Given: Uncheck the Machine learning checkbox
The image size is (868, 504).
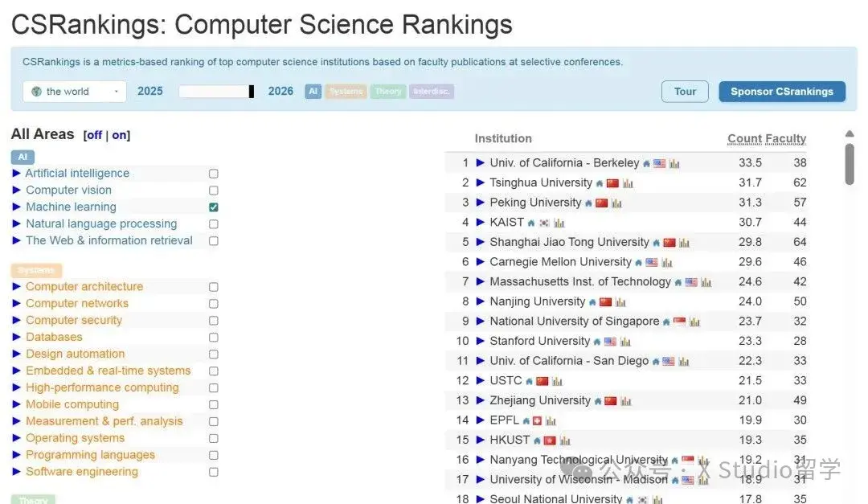Looking at the screenshot, I should click(214, 207).
